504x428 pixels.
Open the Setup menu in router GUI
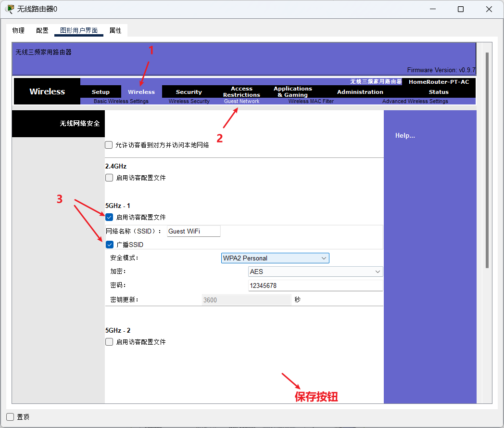pyautogui.click(x=101, y=91)
